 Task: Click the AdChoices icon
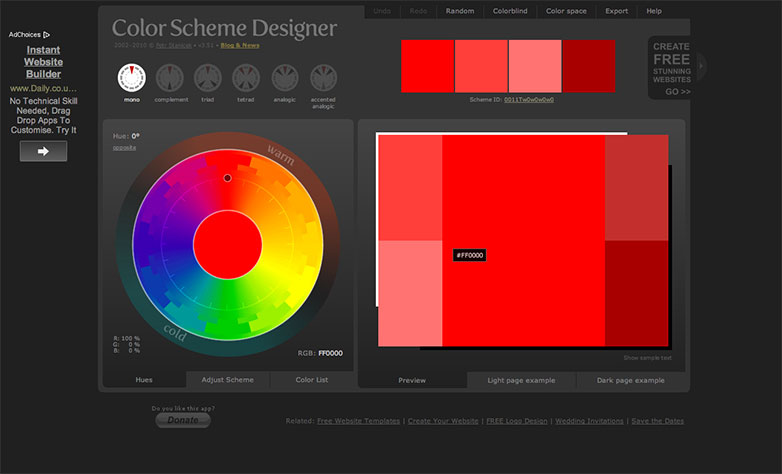tap(46, 34)
